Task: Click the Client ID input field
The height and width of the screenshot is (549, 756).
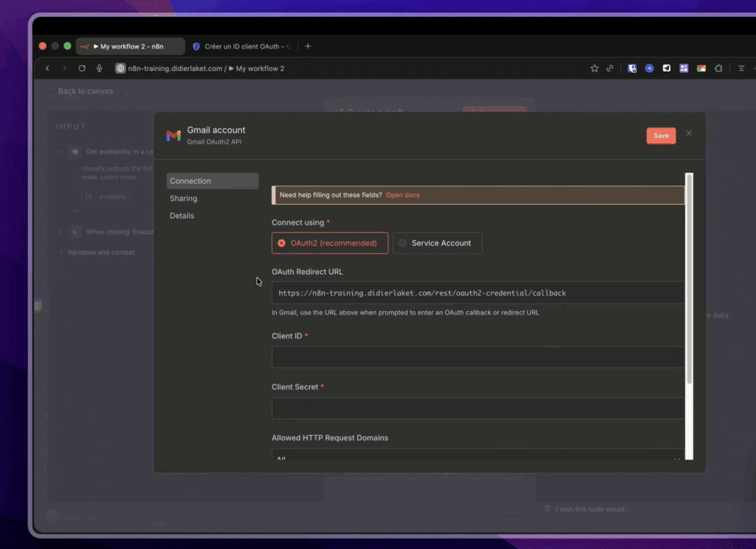Action: pyautogui.click(x=478, y=357)
